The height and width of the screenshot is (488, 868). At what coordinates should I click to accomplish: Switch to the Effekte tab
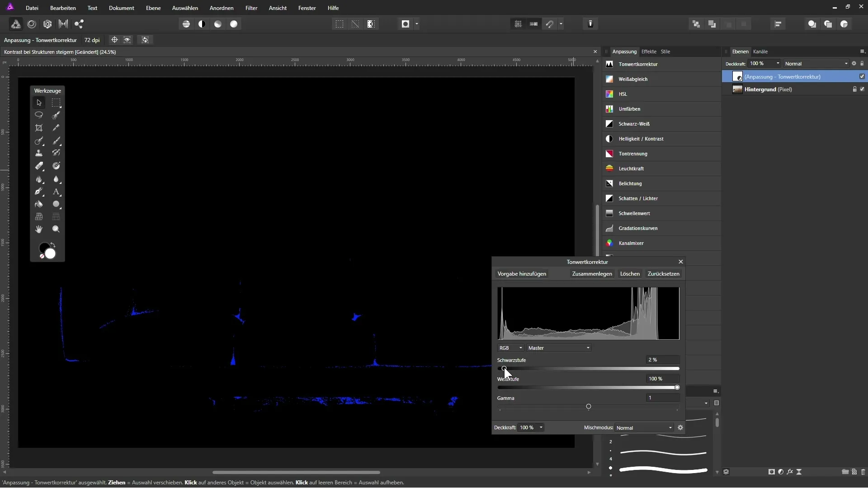pyautogui.click(x=649, y=52)
